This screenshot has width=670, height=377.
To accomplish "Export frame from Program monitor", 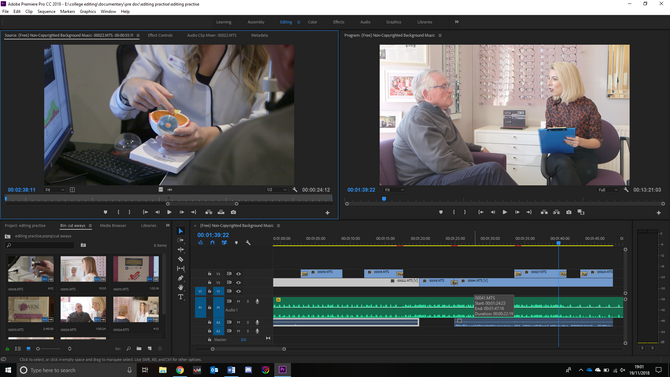I will (569, 212).
